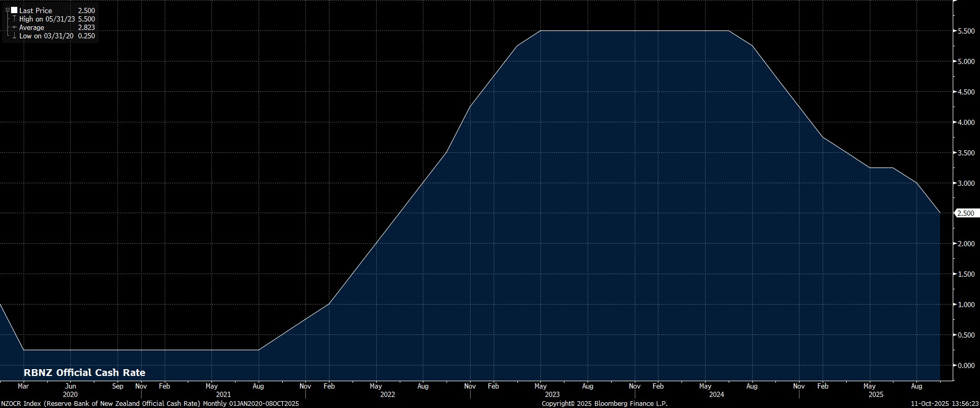Collapse the Last Price legend tree
980x408 pixels.
coord(7,10)
